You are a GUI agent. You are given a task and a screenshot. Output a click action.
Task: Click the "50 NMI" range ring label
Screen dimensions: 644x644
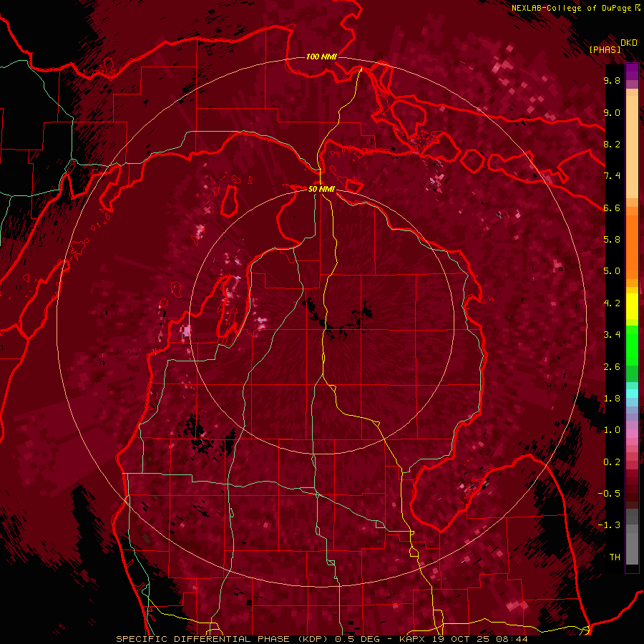click(321, 189)
